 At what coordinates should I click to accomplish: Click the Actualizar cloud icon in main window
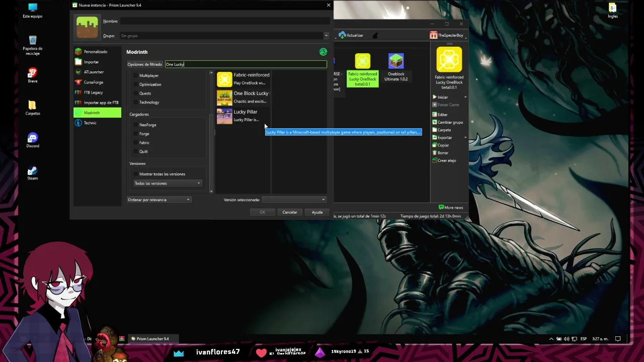pos(342,35)
